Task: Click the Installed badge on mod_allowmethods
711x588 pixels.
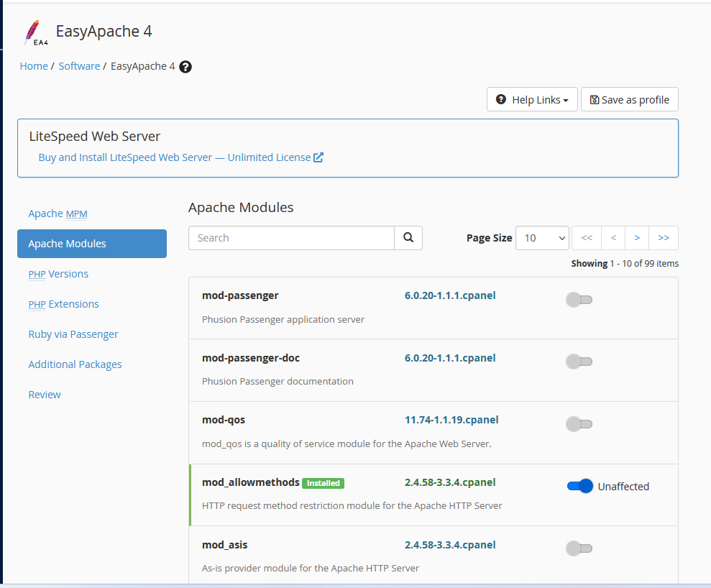Action: (x=324, y=483)
